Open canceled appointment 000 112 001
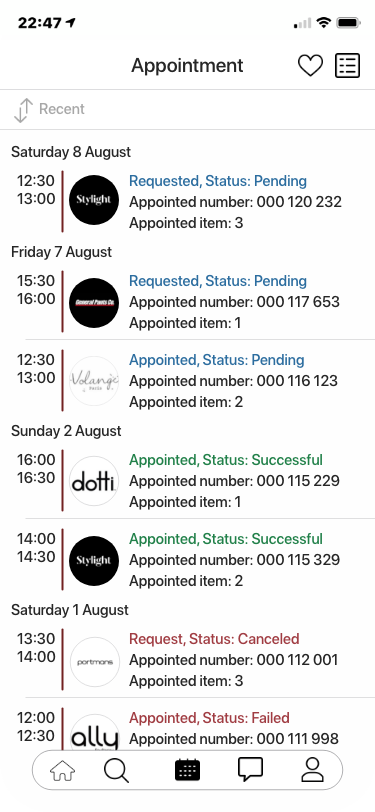375x812 pixels. point(188,659)
